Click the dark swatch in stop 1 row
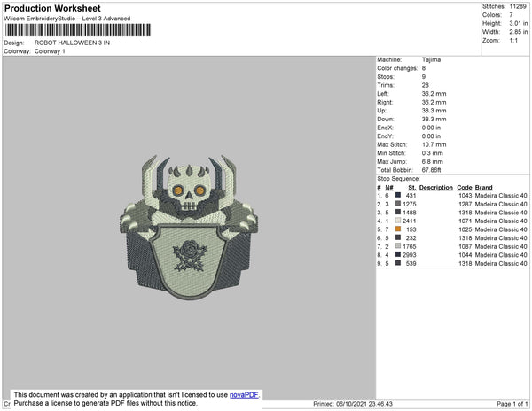532x411 pixels. [x=398, y=196]
